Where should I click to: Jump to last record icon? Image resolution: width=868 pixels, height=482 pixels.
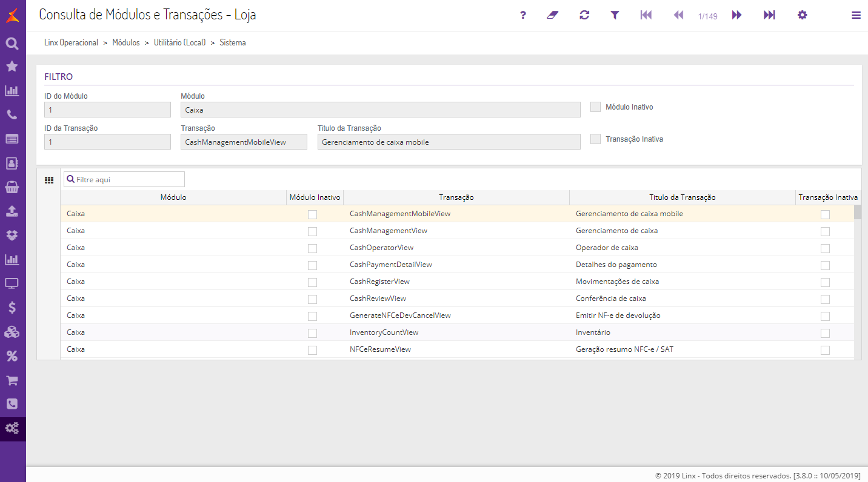[769, 15]
